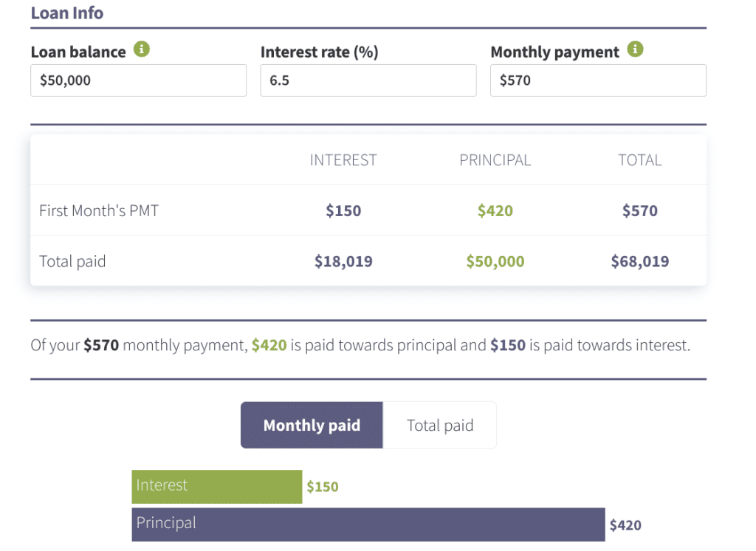Screen dimensions: 756x551
Task: Click the green info circle next to Loan balance
Action: click(143, 50)
